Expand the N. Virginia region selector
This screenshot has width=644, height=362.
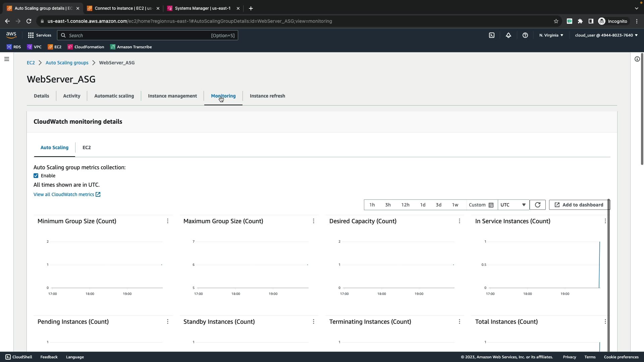(551, 35)
